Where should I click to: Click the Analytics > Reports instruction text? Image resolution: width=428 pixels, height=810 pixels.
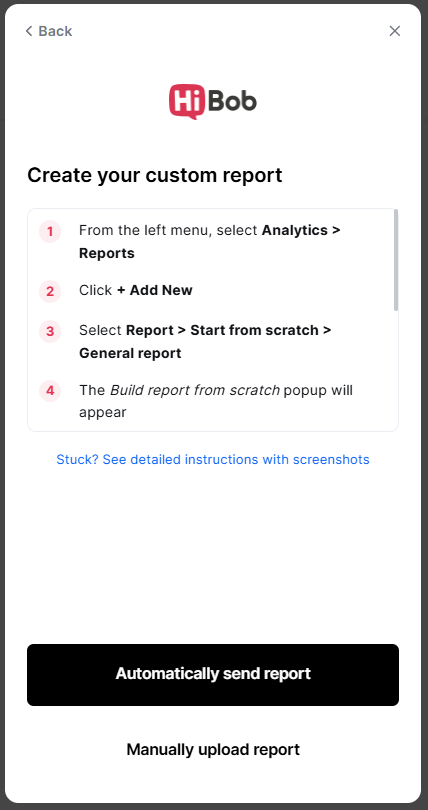point(210,241)
